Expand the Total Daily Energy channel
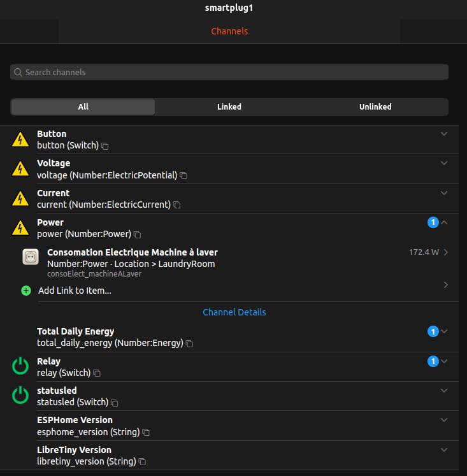The image size is (467, 476). point(444,331)
